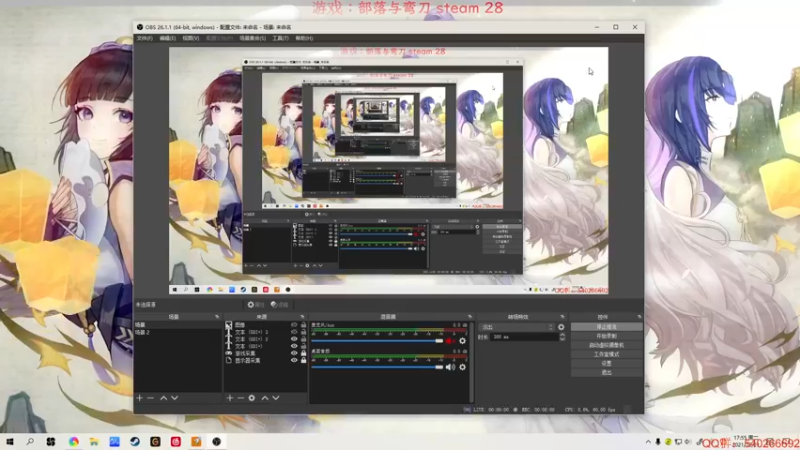Move the source down in the sources list
Viewport: 800px width, 450px height.
(276, 397)
